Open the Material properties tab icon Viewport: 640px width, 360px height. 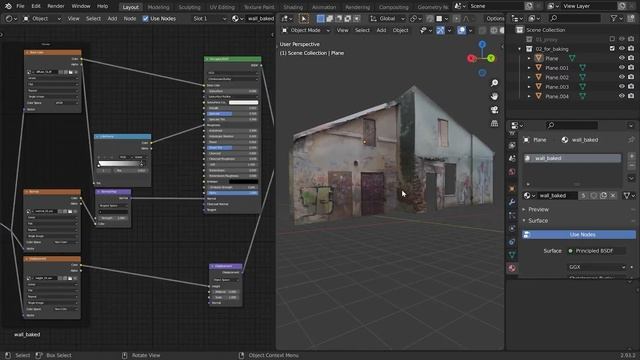point(512,268)
